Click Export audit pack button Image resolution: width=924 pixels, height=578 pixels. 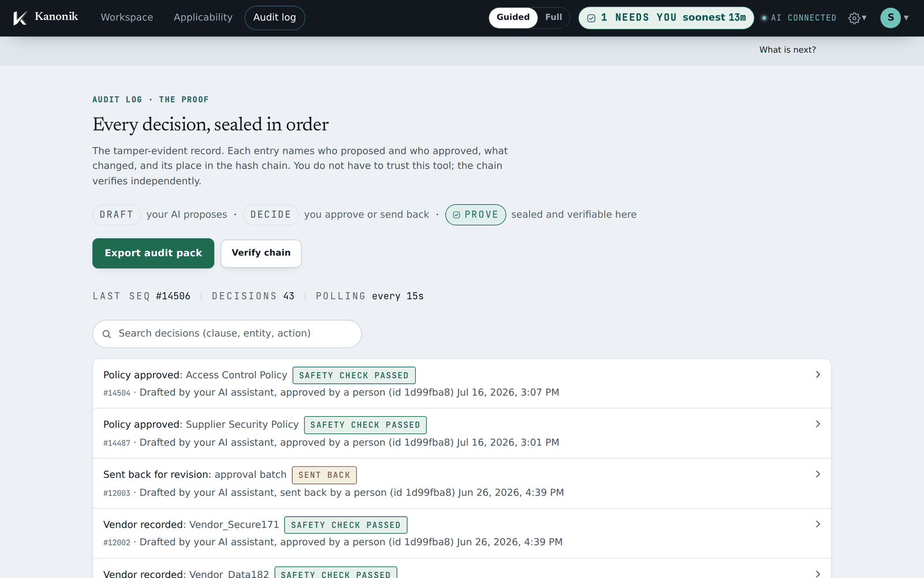153,253
